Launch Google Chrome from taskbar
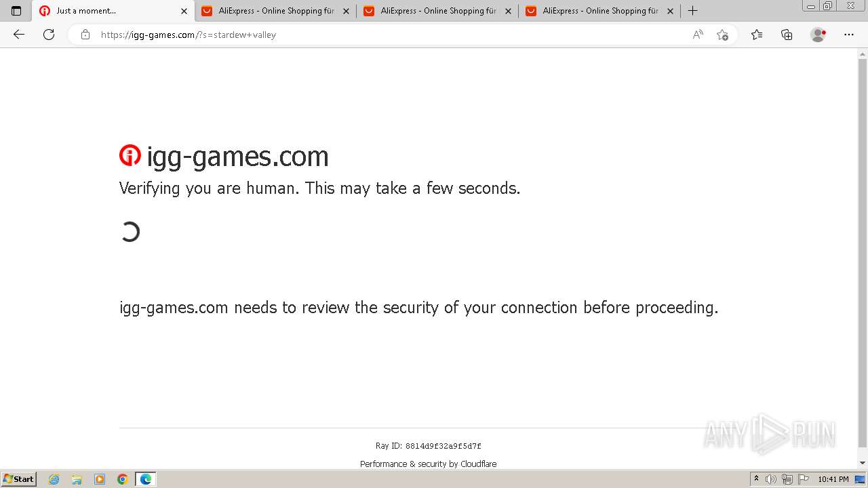Screen dimensions: 868x488 tap(123, 479)
